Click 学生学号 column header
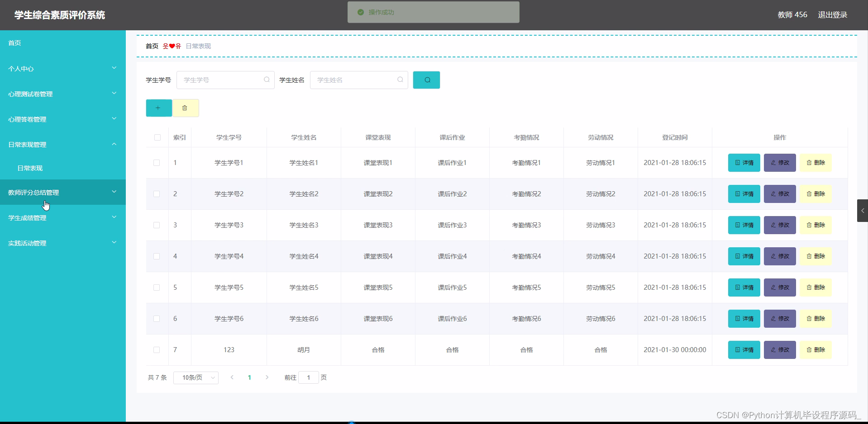This screenshot has height=424, width=868. [229, 137]
